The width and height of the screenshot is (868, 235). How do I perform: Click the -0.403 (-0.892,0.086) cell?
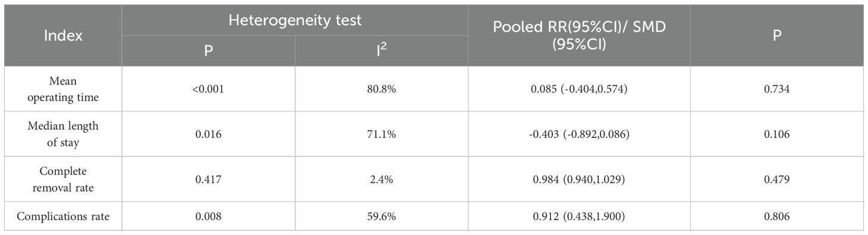(579, 134)
